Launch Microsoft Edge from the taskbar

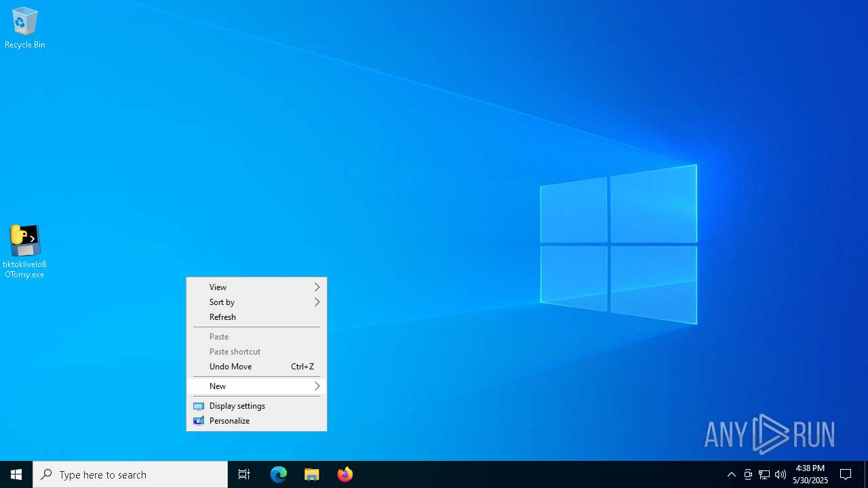[279, 474]
